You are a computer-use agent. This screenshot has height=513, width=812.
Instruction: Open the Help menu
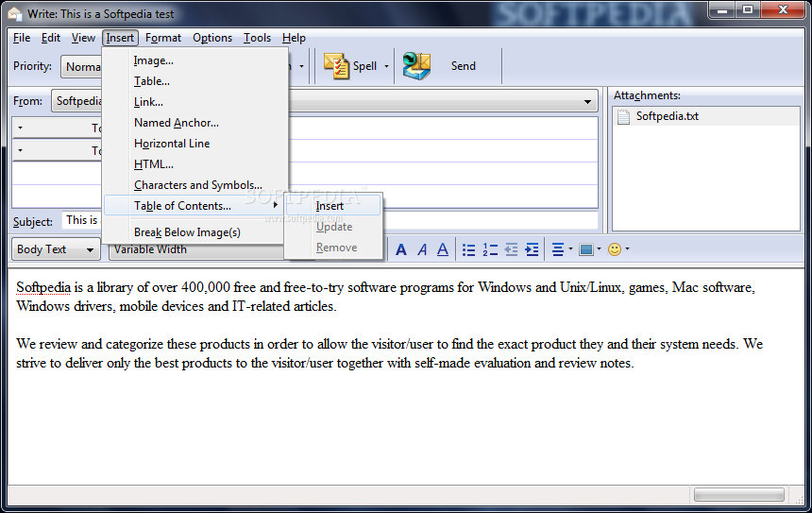[x=294, y=38]
